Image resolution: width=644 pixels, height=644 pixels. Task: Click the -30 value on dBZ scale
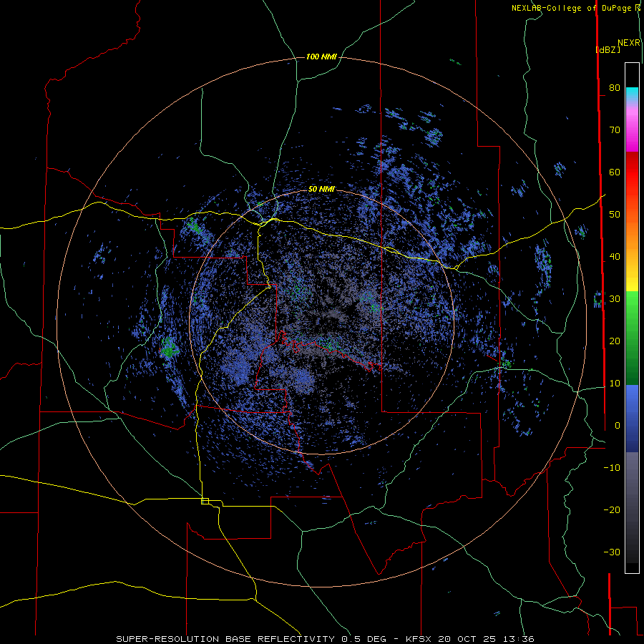[612, 552]
